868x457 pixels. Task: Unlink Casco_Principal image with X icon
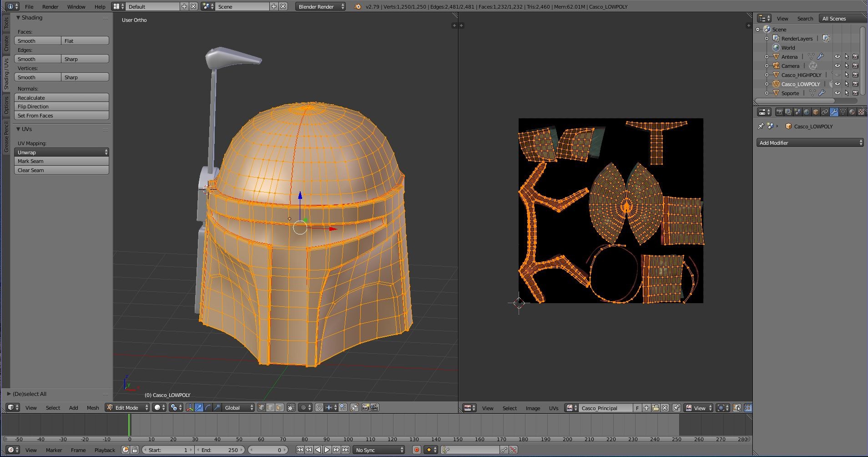[665, 408]
